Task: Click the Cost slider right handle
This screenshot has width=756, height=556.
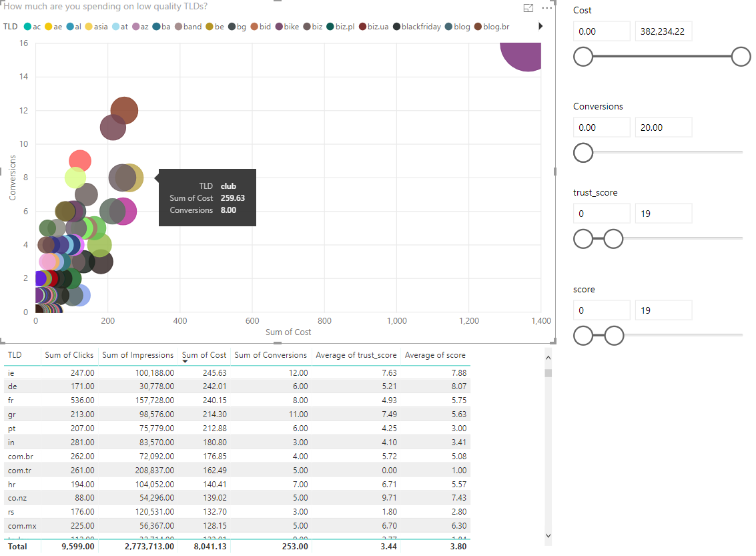Action: click(x=741, y=57)
